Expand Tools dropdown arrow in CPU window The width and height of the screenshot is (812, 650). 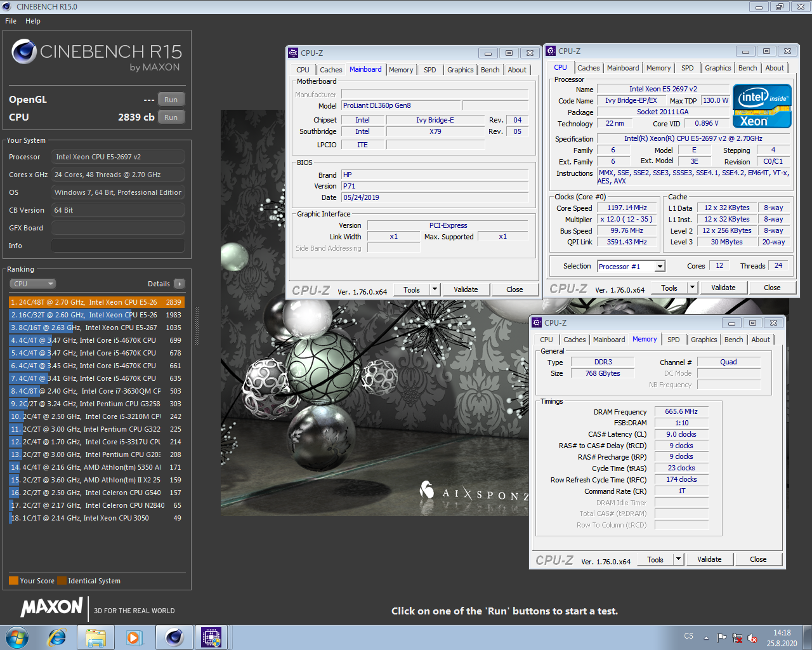click(x=693, y=288)
